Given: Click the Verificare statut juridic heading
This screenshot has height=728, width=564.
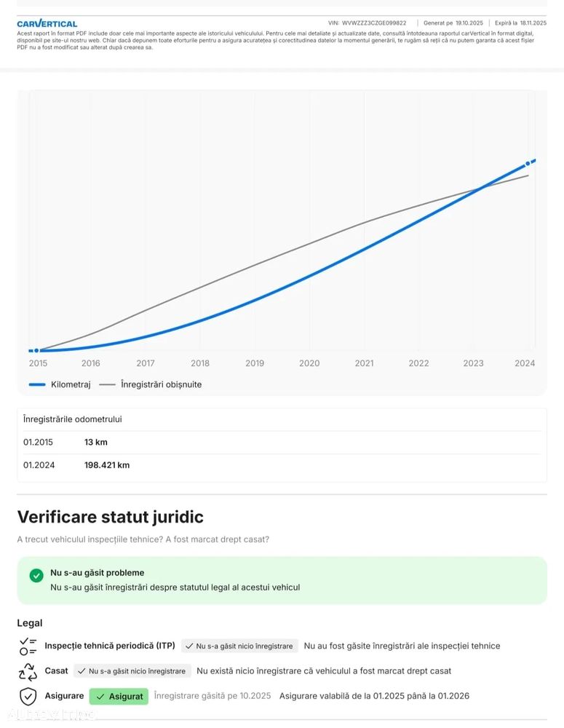Looking at the screenshot, I should [110, 517].
